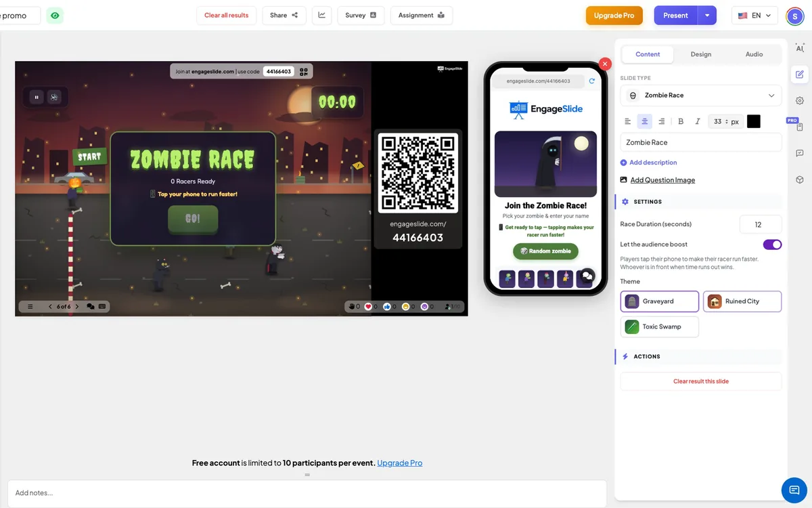
Task: Open the PRO phone icon in right sidebar
Action: pos(800,127)
